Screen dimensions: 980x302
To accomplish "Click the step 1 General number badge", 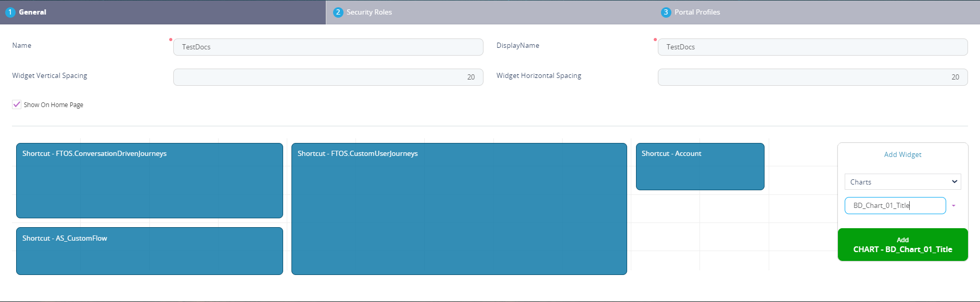I will [10, 12].
